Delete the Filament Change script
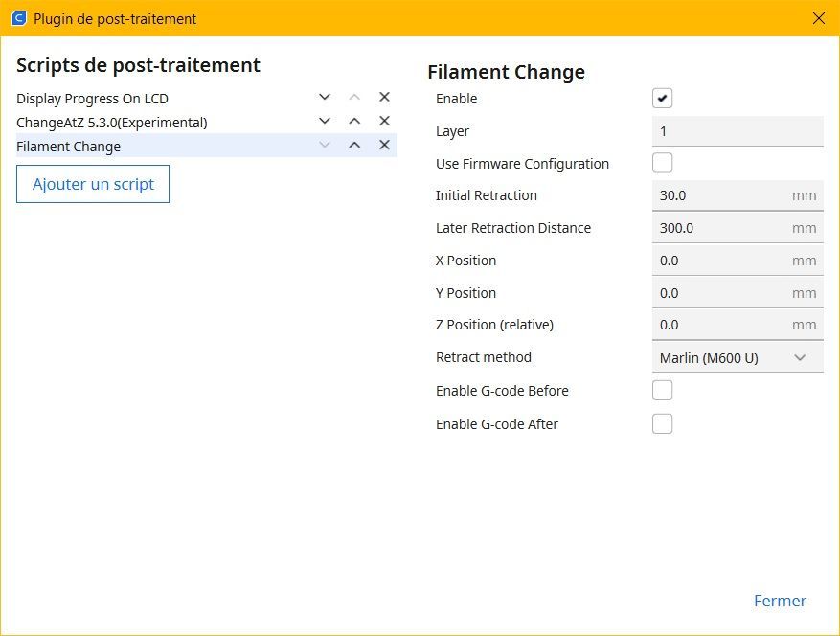Screen dimensions: 840x636 384,146
